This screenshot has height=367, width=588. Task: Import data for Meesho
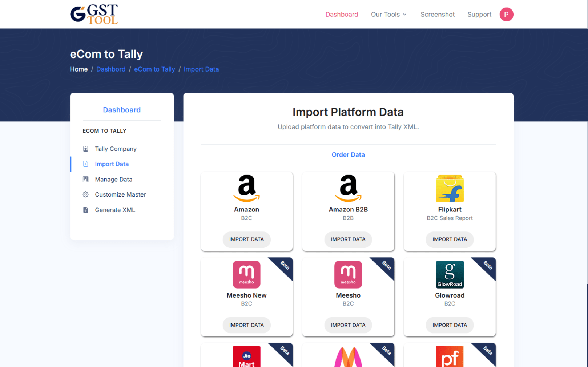point(348,325)
